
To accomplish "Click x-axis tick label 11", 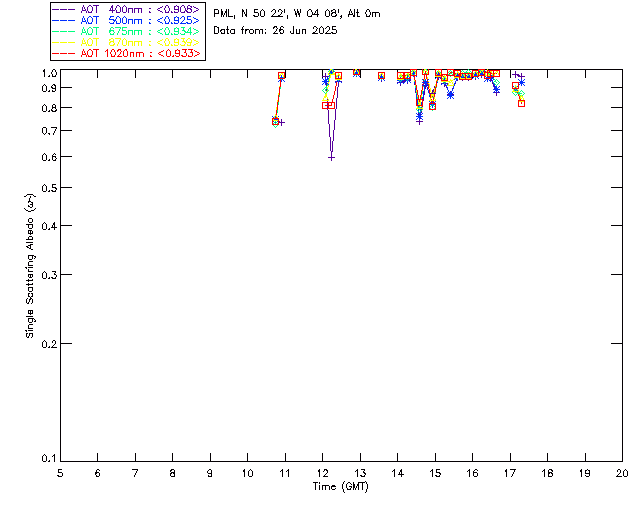I will click(285, 473).
